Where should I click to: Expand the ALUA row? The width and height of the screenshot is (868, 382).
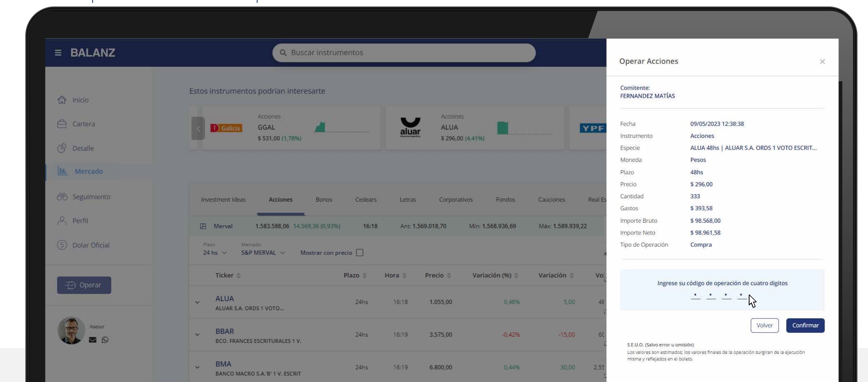coord(197,302)
